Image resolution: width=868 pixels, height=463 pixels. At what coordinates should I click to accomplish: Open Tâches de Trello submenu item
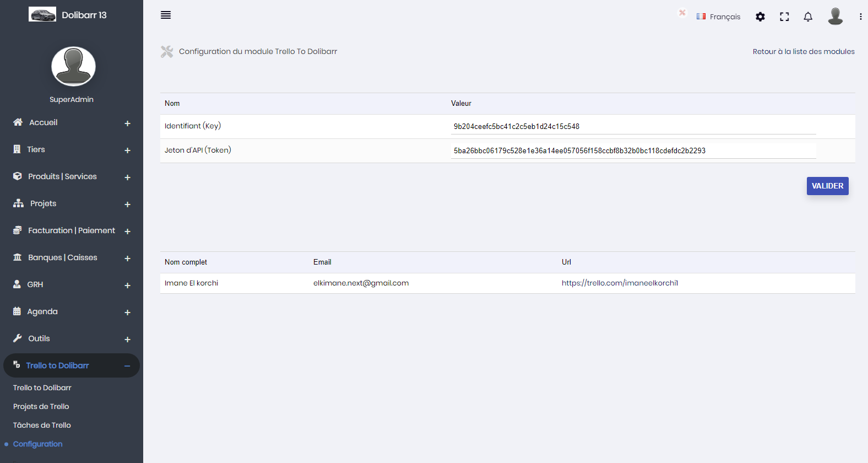pos(42,425)
